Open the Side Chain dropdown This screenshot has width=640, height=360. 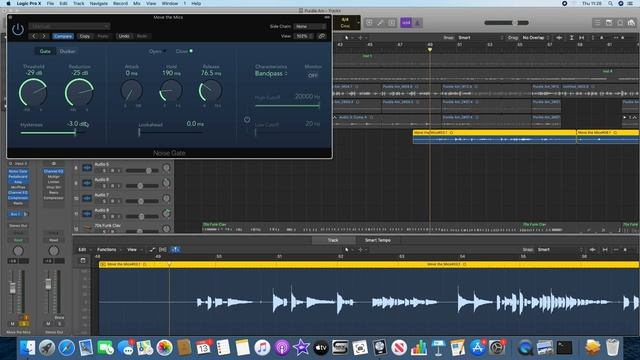(x=310, y=27)
